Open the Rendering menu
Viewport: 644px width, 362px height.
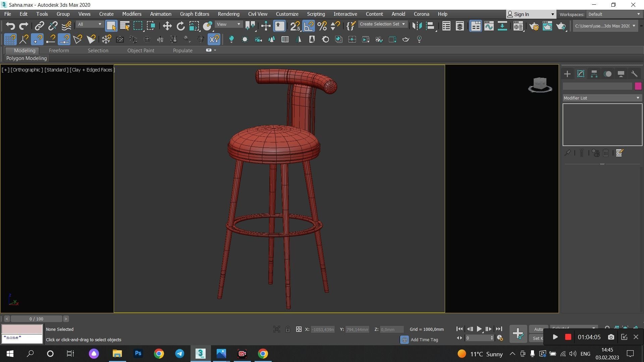[228, 14]
